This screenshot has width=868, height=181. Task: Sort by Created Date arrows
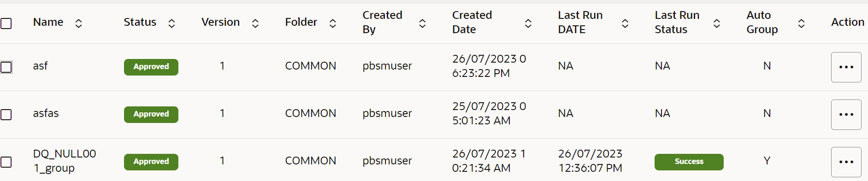(528, 23)
